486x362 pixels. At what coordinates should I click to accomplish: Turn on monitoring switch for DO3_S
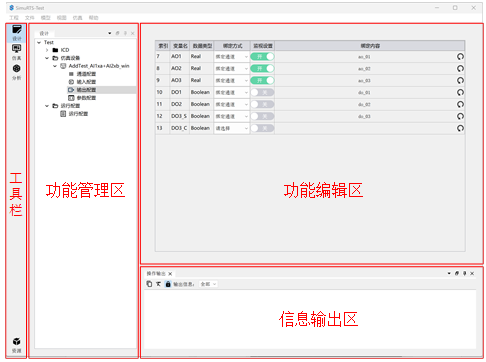[x=262, y=116]
